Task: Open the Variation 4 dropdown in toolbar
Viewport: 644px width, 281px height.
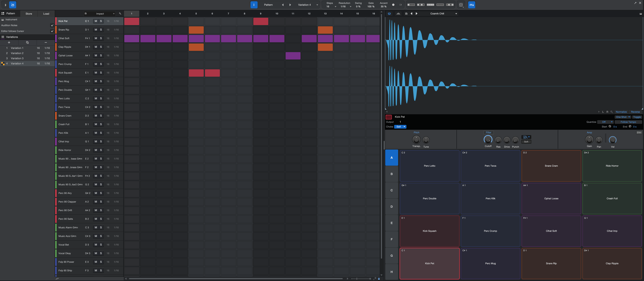Action: click(x=317, y=5)
